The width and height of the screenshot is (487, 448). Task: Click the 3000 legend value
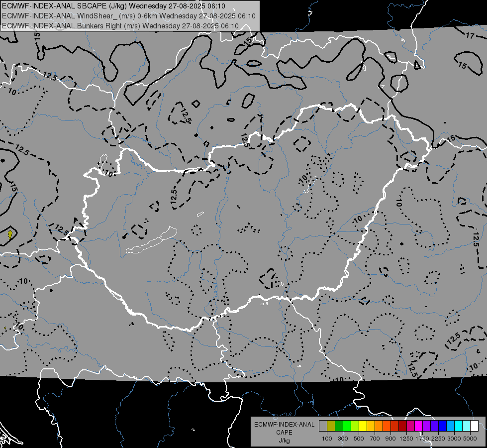pos(454,439)
